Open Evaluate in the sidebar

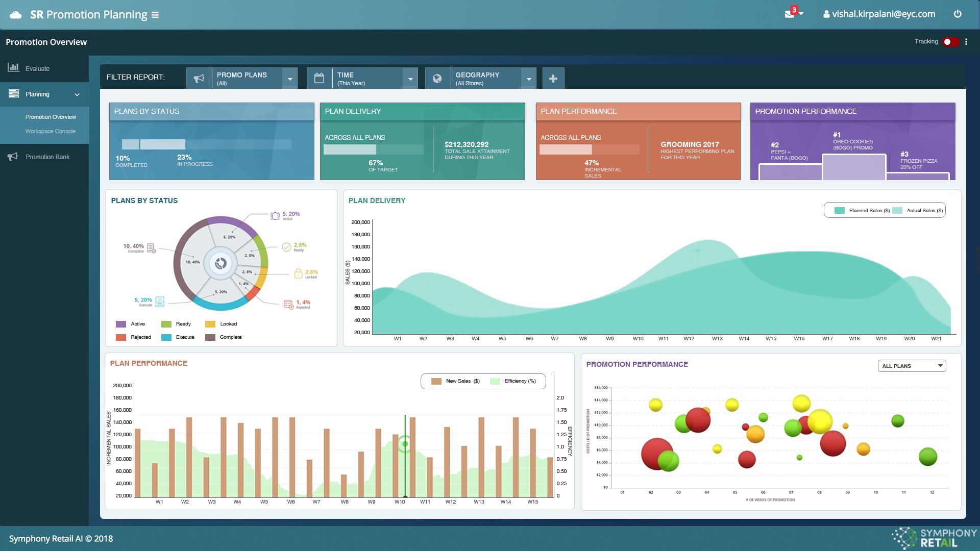pyautogui.click(x=37, y=68)
